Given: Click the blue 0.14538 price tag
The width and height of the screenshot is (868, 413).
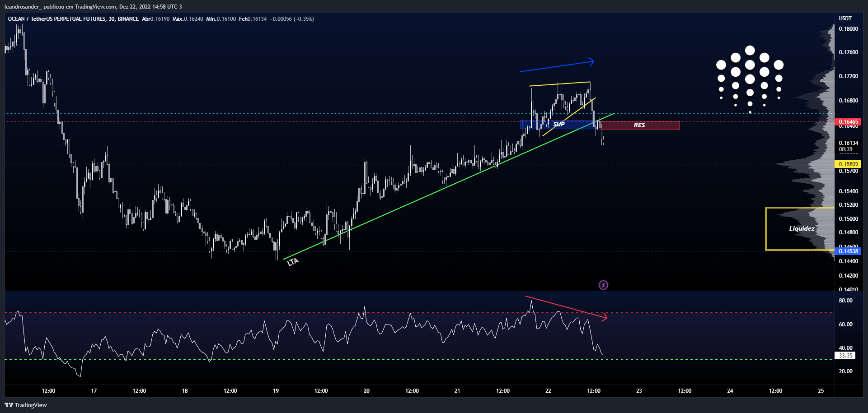Looking at the screenshot, I should (x=848, y=251).
